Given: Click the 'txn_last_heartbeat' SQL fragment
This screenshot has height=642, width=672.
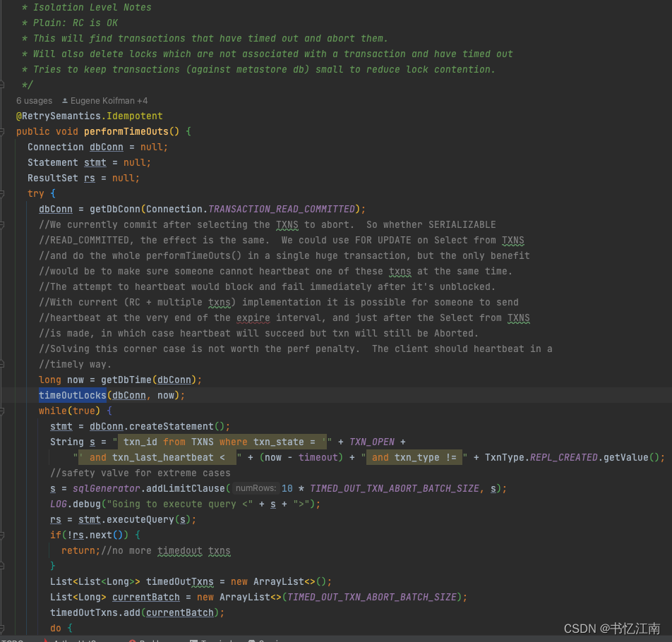Looking at the screenshot, I should [x=163, y=457].
